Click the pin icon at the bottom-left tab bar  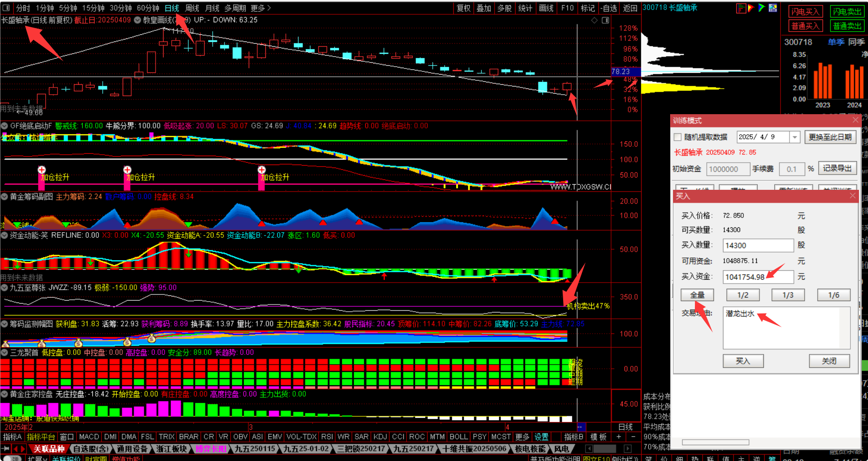pos(5,449)
